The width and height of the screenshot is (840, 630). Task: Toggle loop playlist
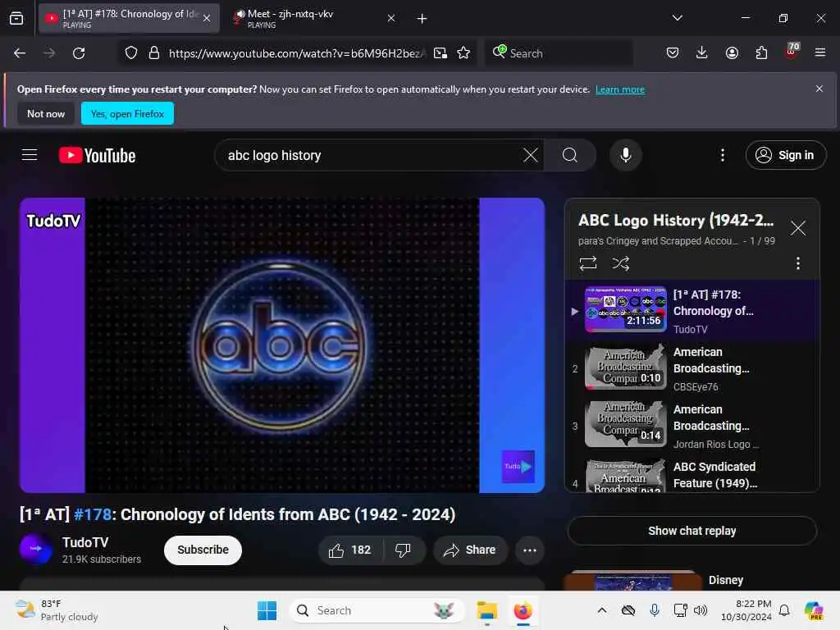tap(587, 263)
